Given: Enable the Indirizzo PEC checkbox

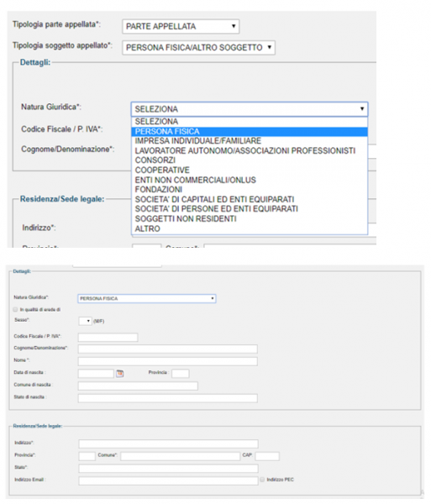Looking at the screenshot, I should tap(262, 480).
